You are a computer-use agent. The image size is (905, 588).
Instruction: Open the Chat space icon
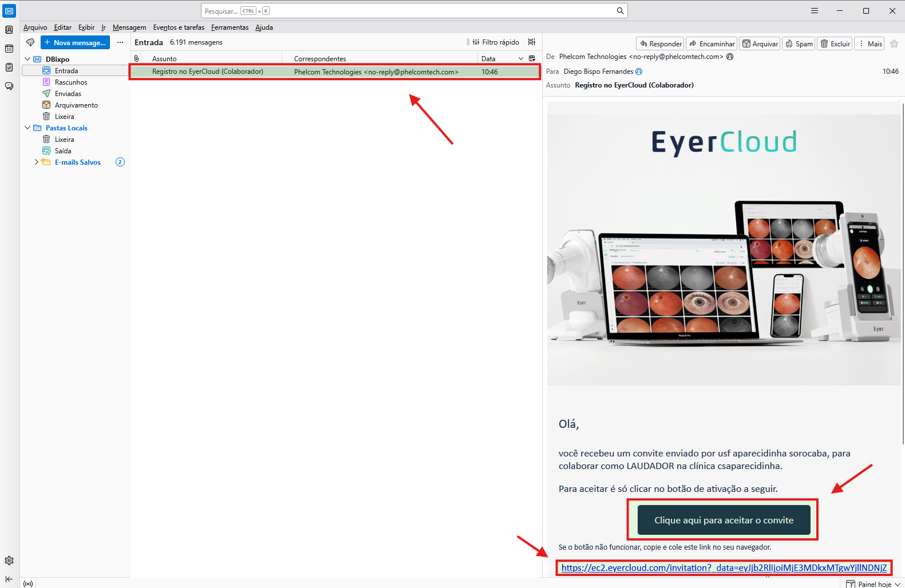[x=9, y=86]
